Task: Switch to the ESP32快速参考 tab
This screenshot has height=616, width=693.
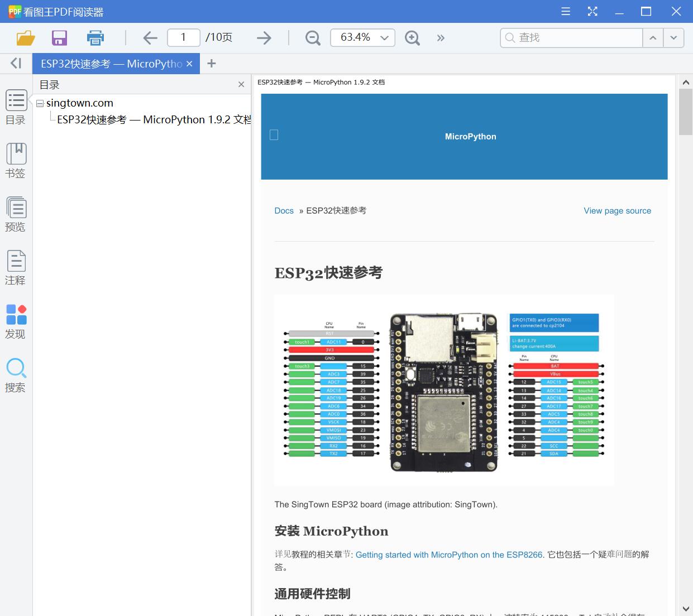Action: [109, 63]
